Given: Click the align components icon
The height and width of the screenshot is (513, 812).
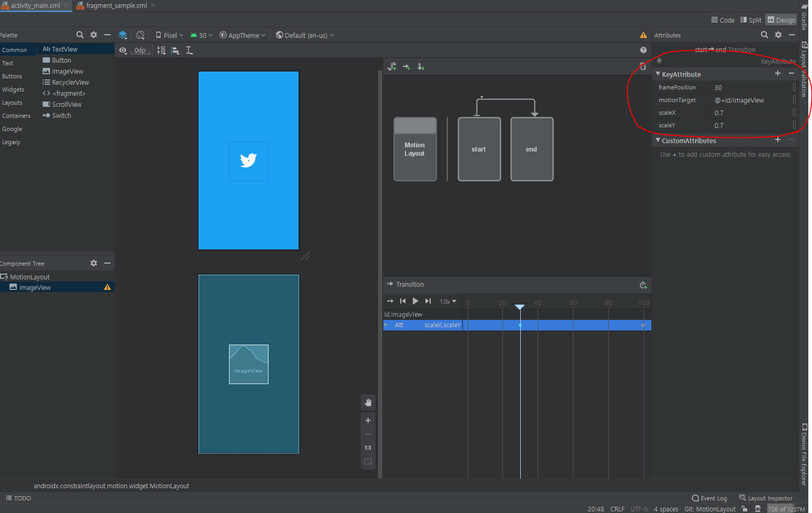Looking at the screenshot, I should click(x=175, y=51).
